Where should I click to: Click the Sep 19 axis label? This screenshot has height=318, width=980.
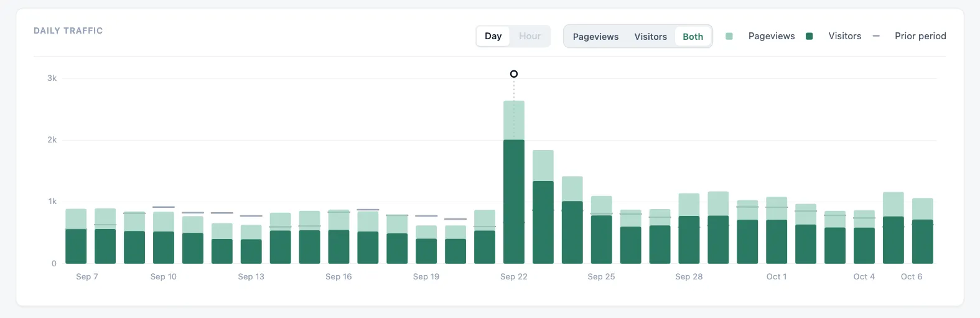click(426, 277)
